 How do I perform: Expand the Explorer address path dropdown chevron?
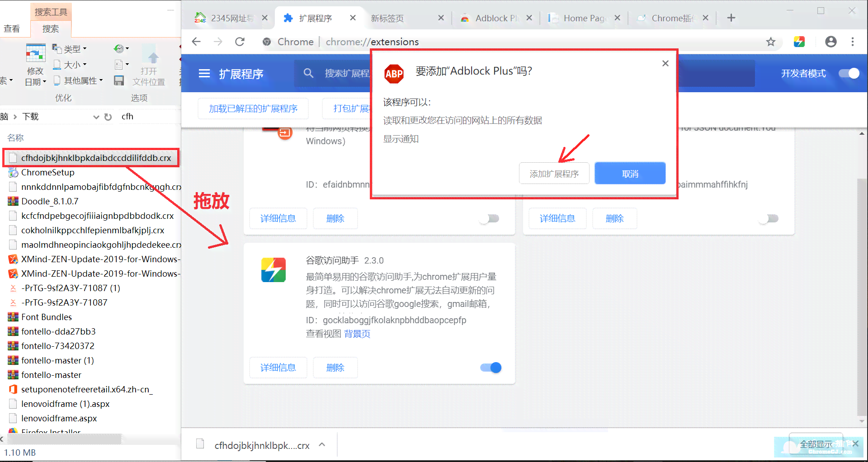pos(96,117)
